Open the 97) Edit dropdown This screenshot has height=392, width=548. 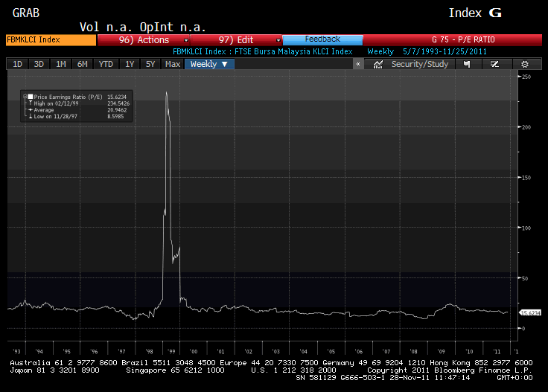(235, 39)
